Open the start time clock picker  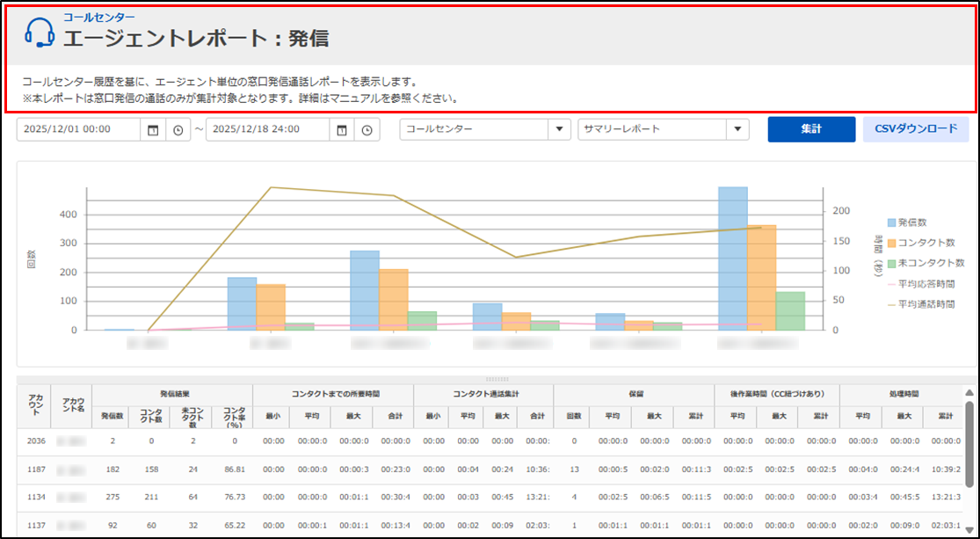click(178, 130)
